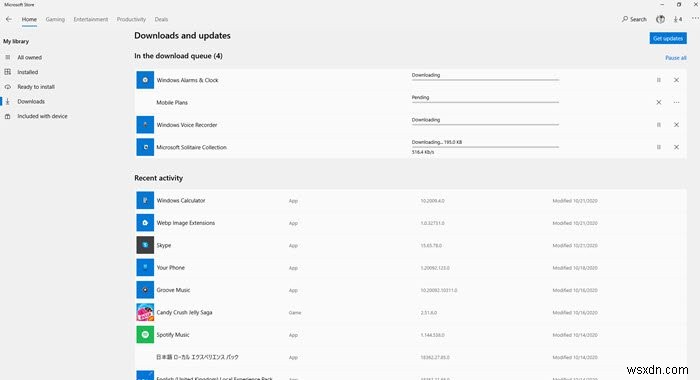Click the Skype app icon

tap(145, 245)
